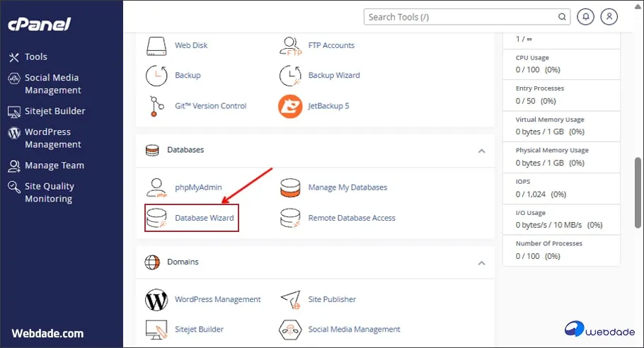Click the notifications bell icon
644x348 pixels.
point(585,17)
